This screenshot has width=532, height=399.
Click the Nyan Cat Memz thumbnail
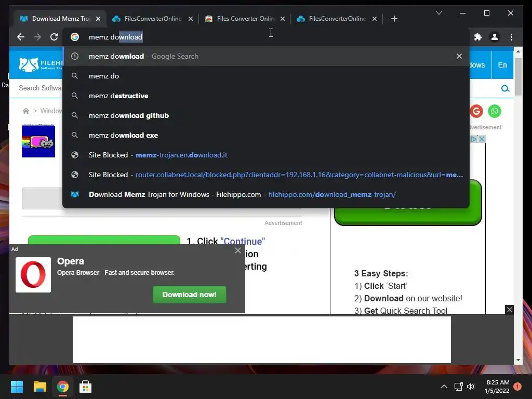(x=38, y=141)
